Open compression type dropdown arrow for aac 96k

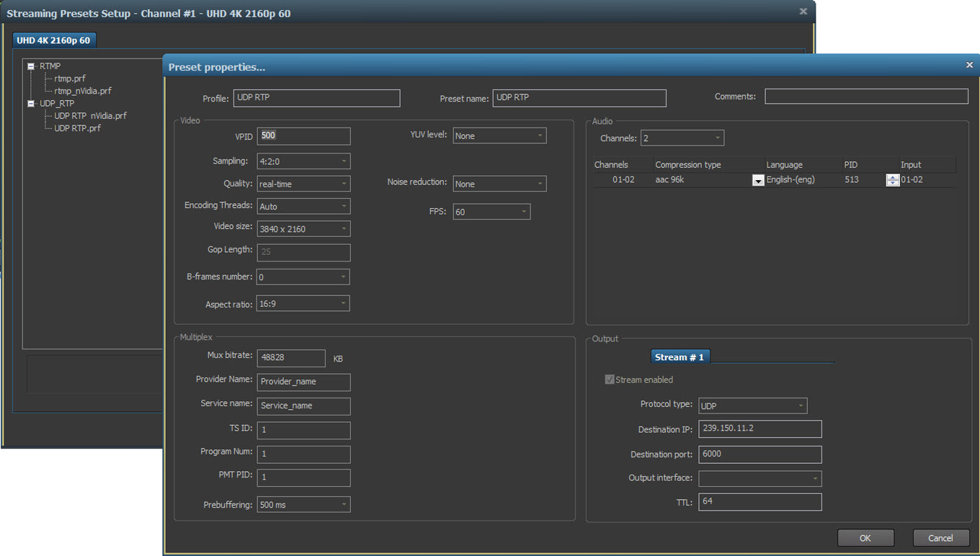click(x=757, y=181)
